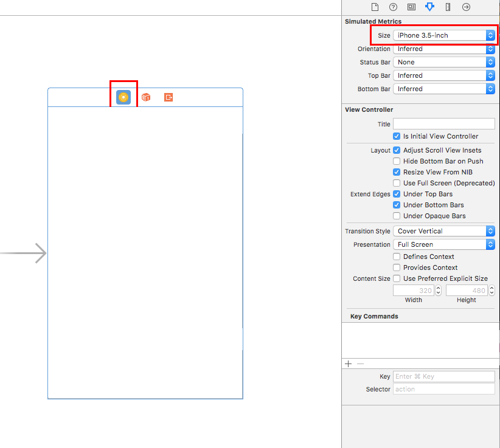This screenshot has width=500, height=448.
Task: Check Provides Context option
Action: (397, 267)
